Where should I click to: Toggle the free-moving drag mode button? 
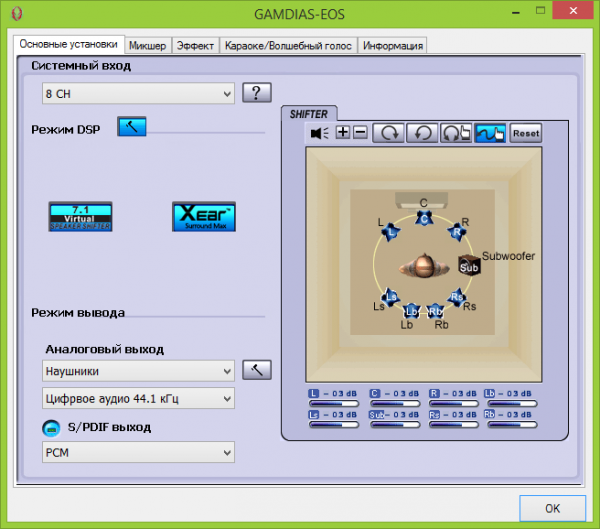click(x=490, y=133)
